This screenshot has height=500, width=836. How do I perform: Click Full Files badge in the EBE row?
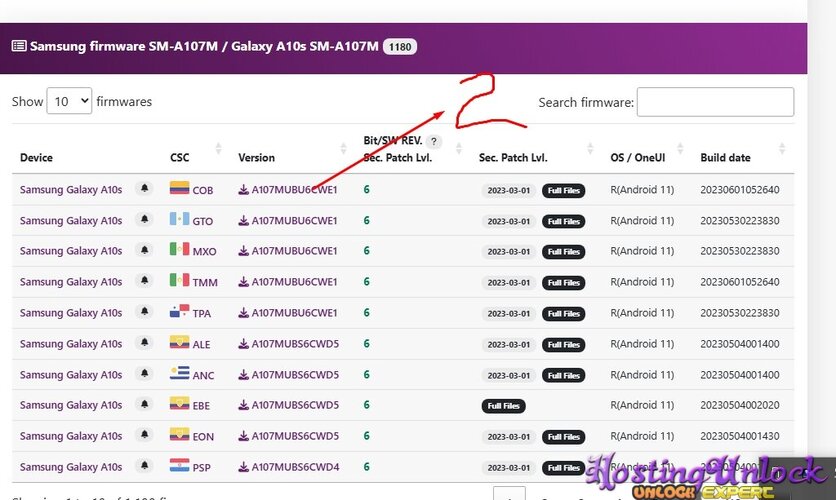click(503, 406)
